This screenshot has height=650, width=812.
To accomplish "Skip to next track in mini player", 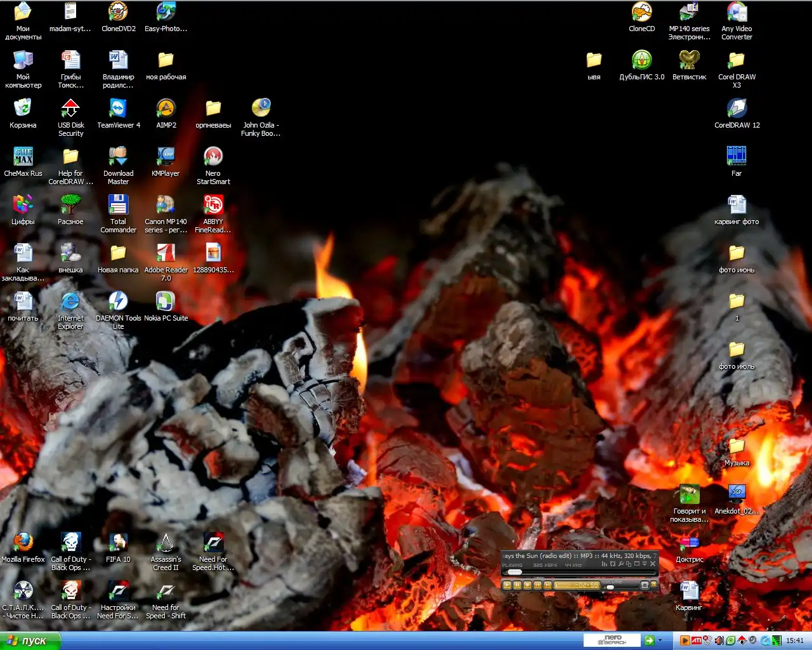I will tap(547, 585).
